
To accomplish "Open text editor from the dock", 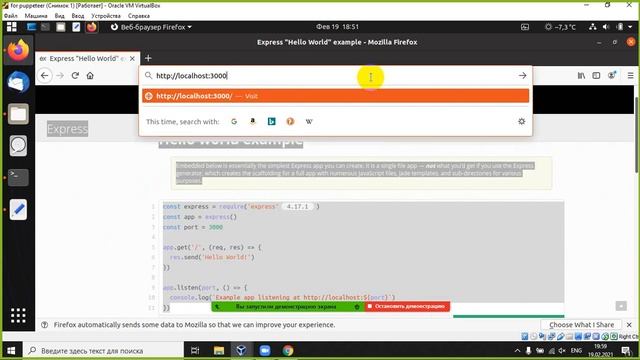I will 18,209.
